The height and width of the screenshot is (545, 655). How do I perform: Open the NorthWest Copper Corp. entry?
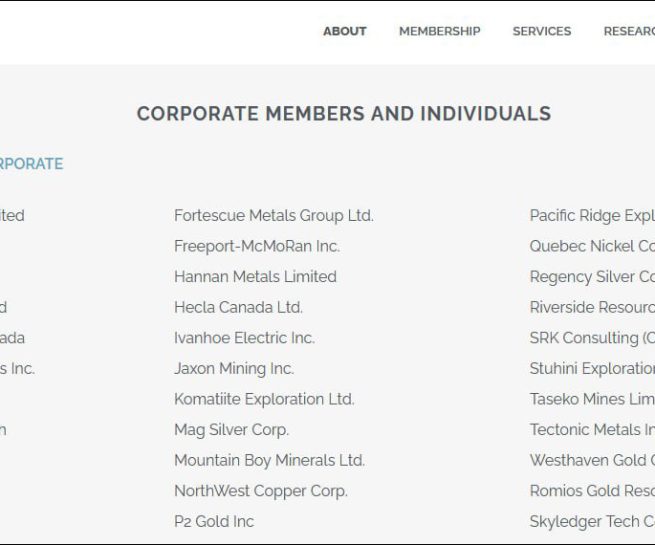(x=261, y=491)
